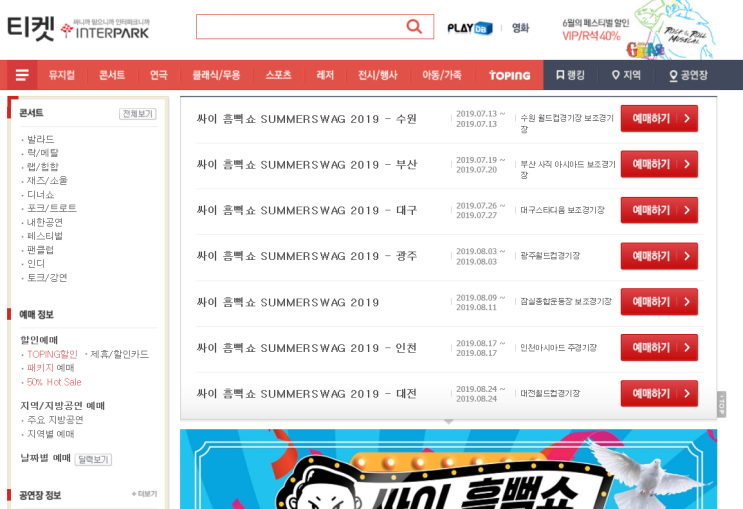Screen dimensions: 743x509
Task: Open the 락/메탈 category
Action: [x=43, y=153]
